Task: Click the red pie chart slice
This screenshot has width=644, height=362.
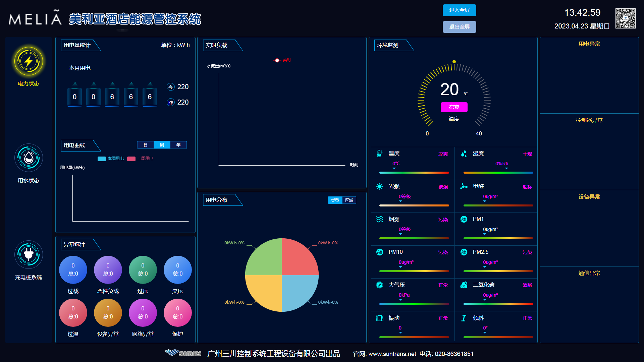Action: coord(297,260)
